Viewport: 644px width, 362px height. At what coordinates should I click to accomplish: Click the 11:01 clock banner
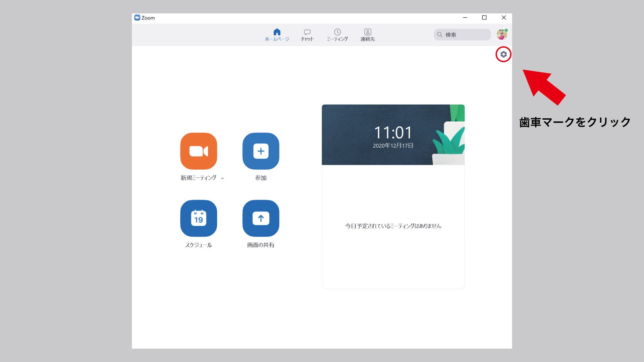393,135
